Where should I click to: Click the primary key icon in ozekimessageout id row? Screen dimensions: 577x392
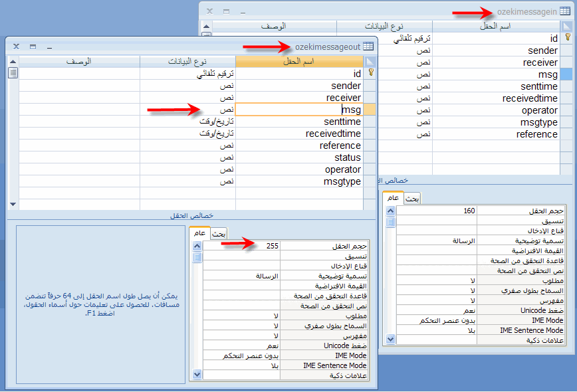pos(371,72)
